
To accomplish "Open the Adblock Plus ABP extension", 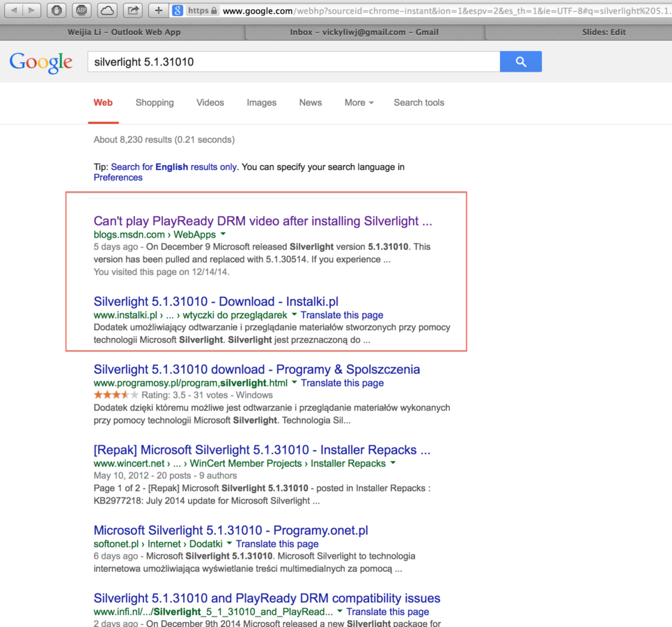I will (81, 10).
